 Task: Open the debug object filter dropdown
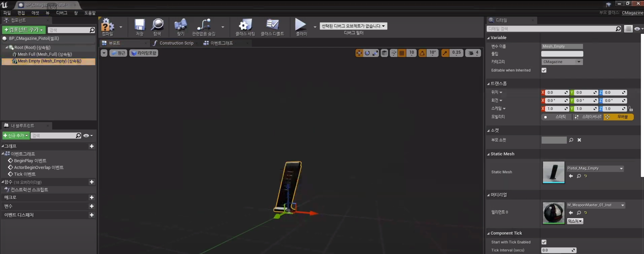coord(353,26)
